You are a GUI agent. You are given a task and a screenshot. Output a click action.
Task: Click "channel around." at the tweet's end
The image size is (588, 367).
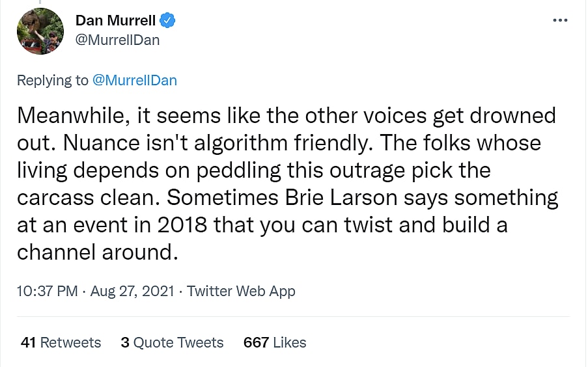(98, 252)
